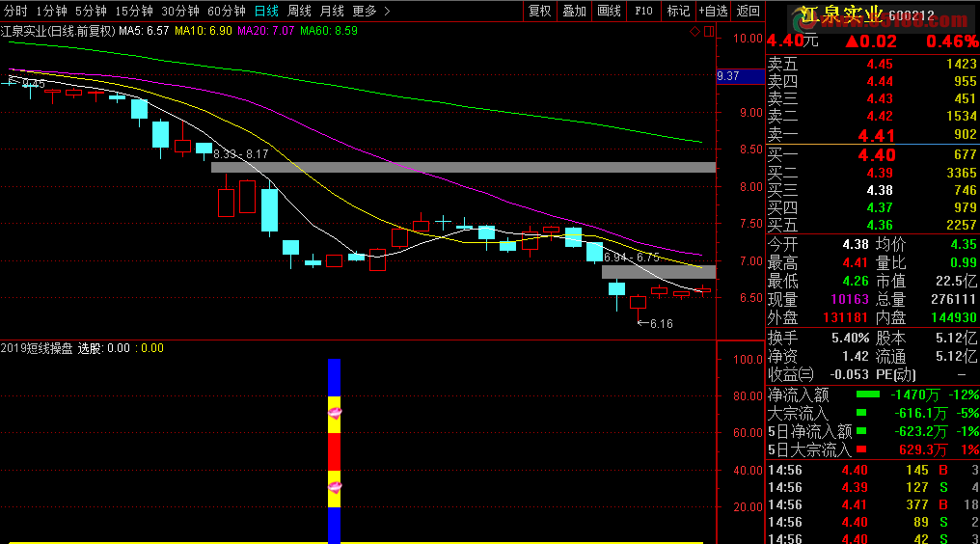Click the 买一 bid price 4.40
The height and width of the screenshot is (544, 980).
pos(876,154)
